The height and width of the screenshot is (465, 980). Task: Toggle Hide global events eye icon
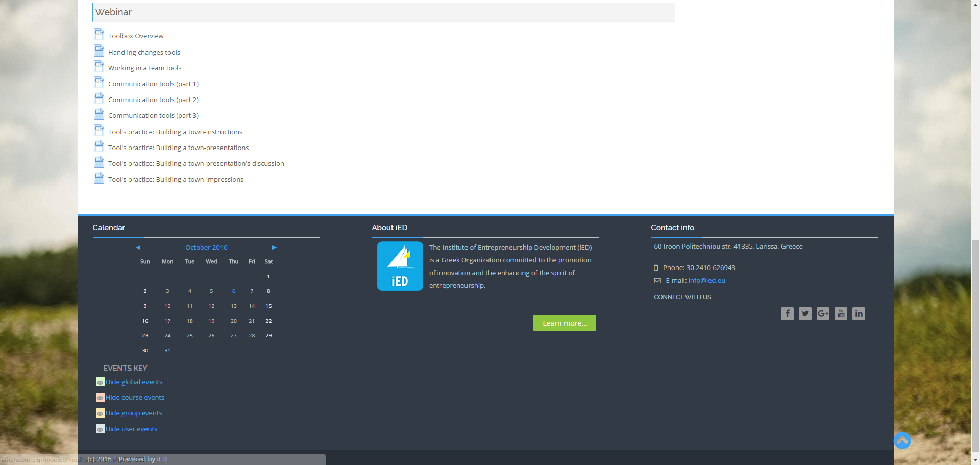[100, 382]
